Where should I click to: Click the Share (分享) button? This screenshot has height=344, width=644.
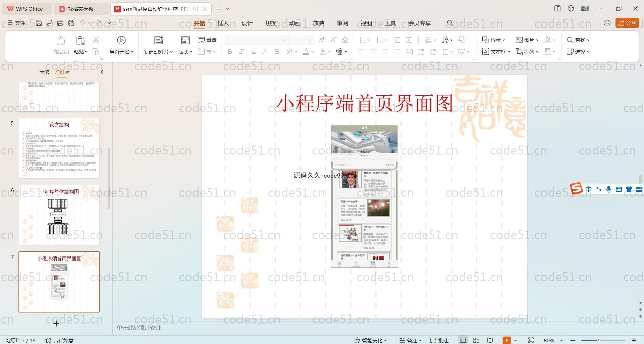tap(627, 23)
